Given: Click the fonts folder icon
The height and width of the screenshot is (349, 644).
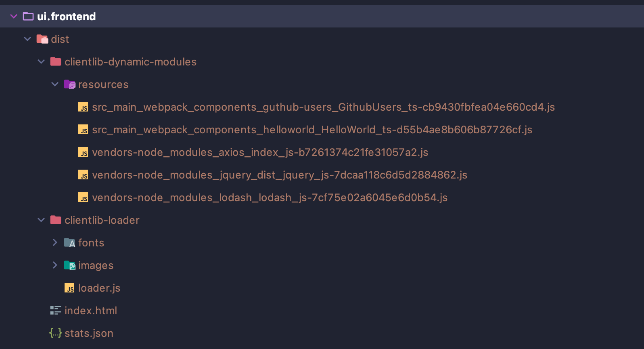Looking at the screenshot, I should tap(70, 243).
